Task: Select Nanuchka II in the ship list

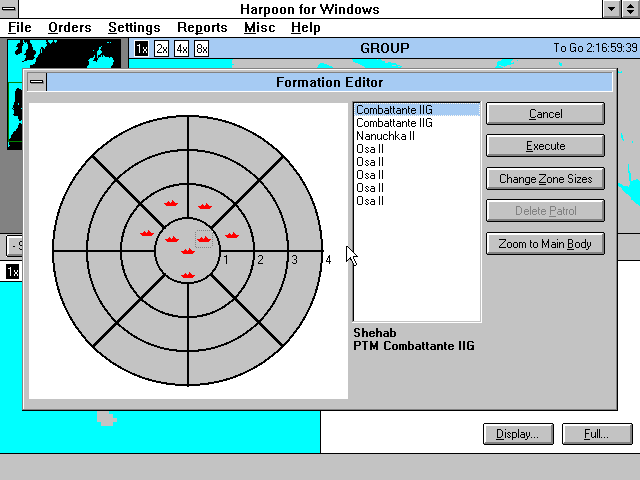Action: point(385,135)
